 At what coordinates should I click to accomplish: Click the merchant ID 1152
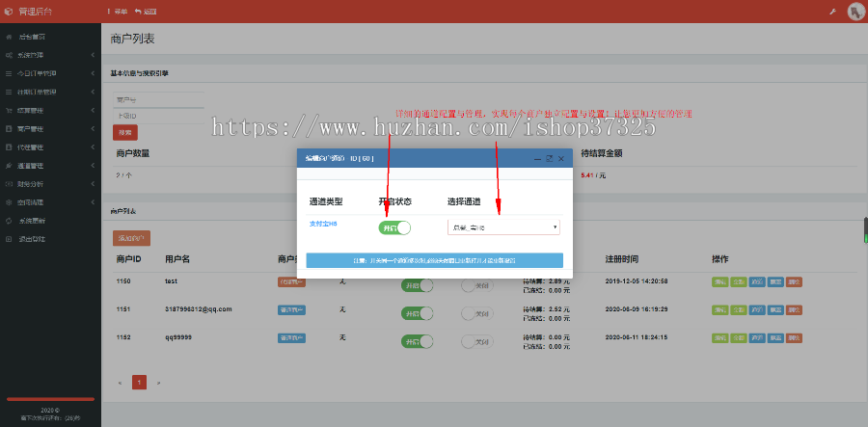[123, 336]
